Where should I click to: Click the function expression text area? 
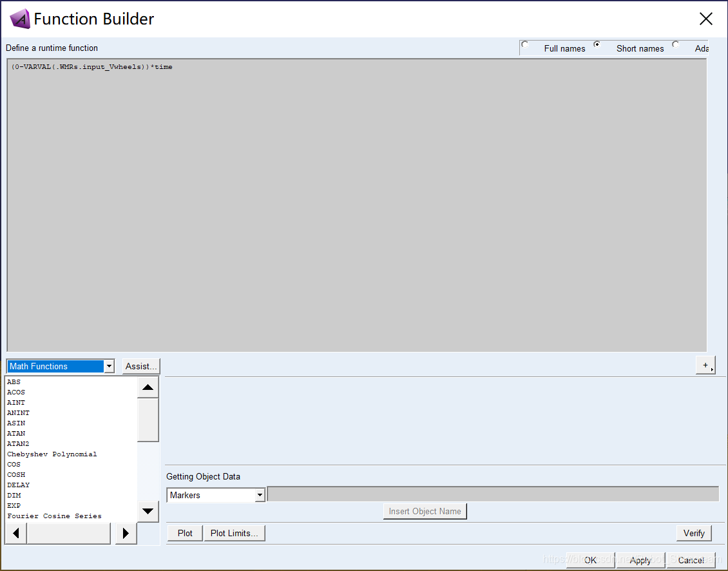point(356,206)
